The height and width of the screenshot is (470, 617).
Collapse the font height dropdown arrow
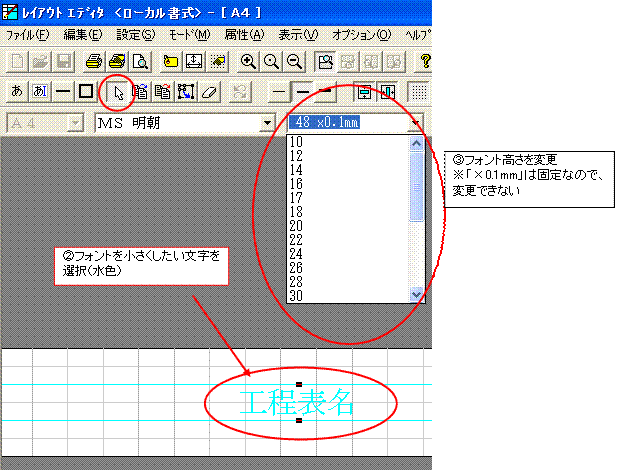(416, 123)
